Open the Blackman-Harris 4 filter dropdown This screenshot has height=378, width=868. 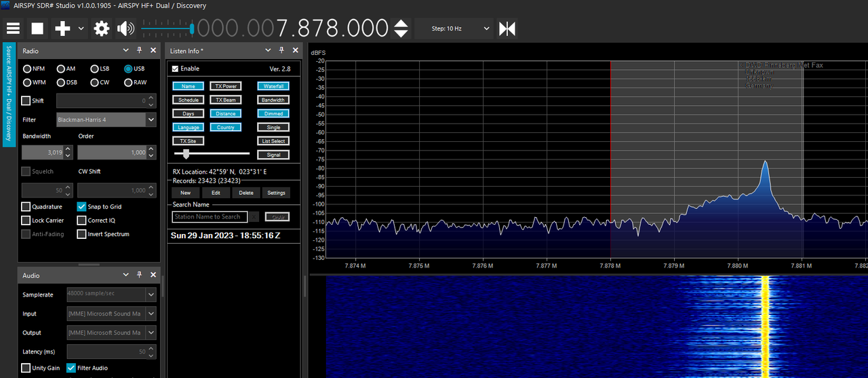pos(106,119)
